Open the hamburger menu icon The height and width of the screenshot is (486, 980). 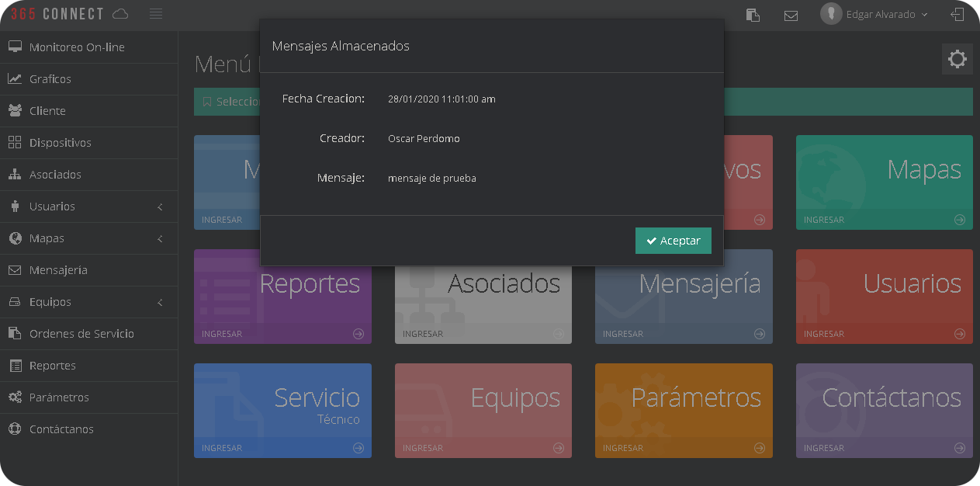tap(155, 13)
